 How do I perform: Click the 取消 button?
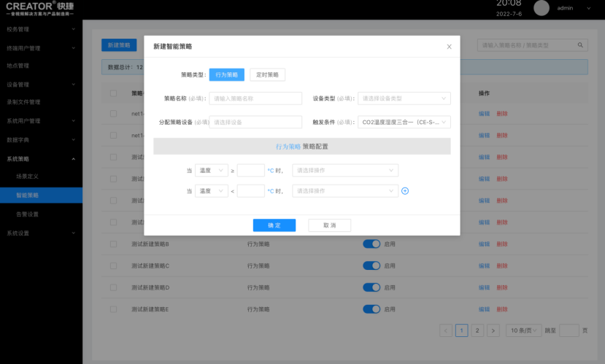[329, 225]
